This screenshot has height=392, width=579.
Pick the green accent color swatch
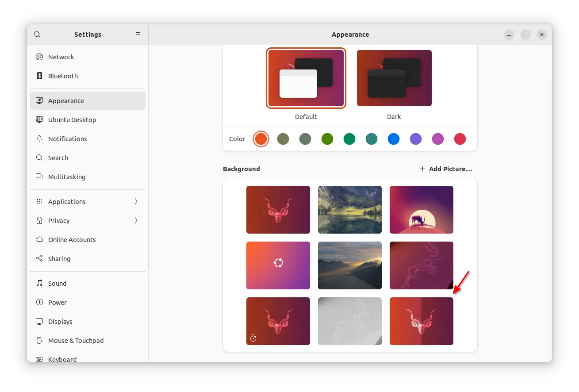click(x=327, y=139)
